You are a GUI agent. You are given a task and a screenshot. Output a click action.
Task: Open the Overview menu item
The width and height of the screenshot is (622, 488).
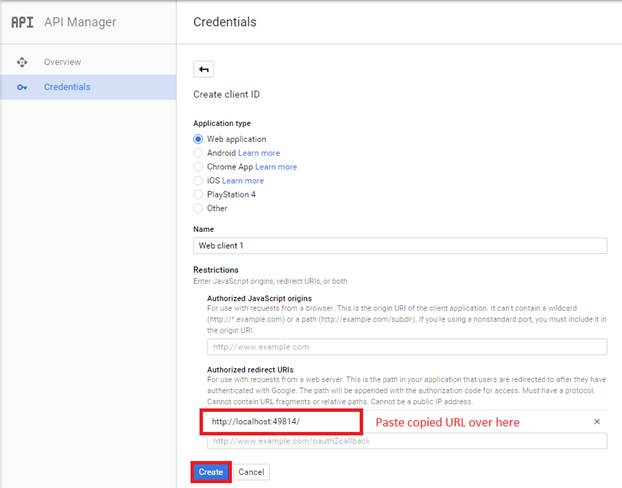pyautogui.click(x=62, y=62)
